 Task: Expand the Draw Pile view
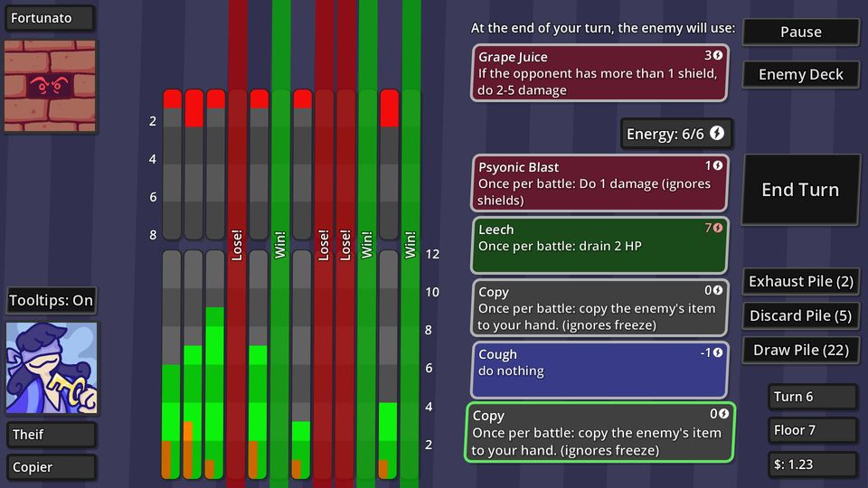coord(800,350)
